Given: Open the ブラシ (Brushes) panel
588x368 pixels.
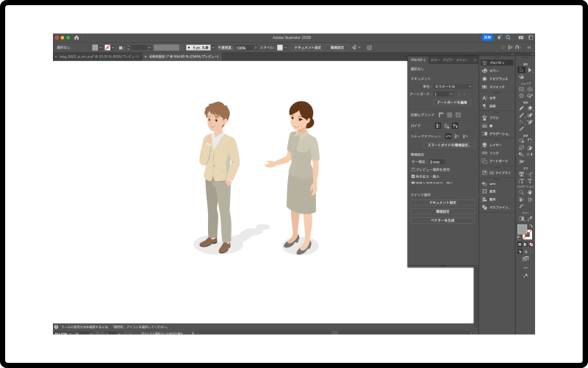Looking at the screenshot, I should (493, 117).
